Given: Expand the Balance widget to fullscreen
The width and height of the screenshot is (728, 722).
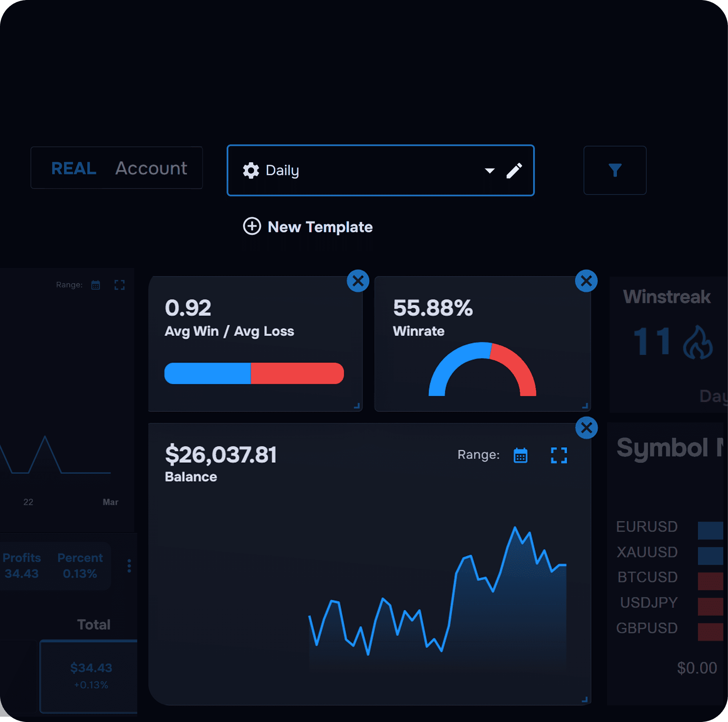Looking at the screenshot, I should click(559, 456).
